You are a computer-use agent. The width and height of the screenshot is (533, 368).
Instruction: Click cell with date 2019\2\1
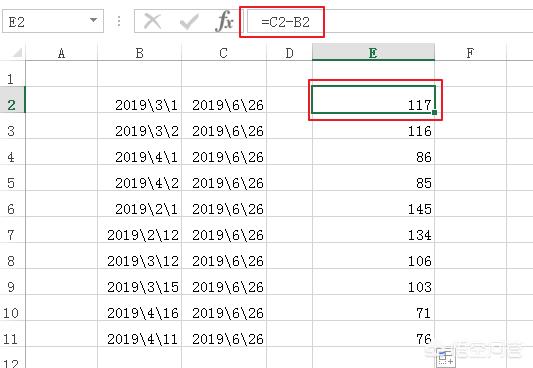pyautogui.click(x=139, y=204)
